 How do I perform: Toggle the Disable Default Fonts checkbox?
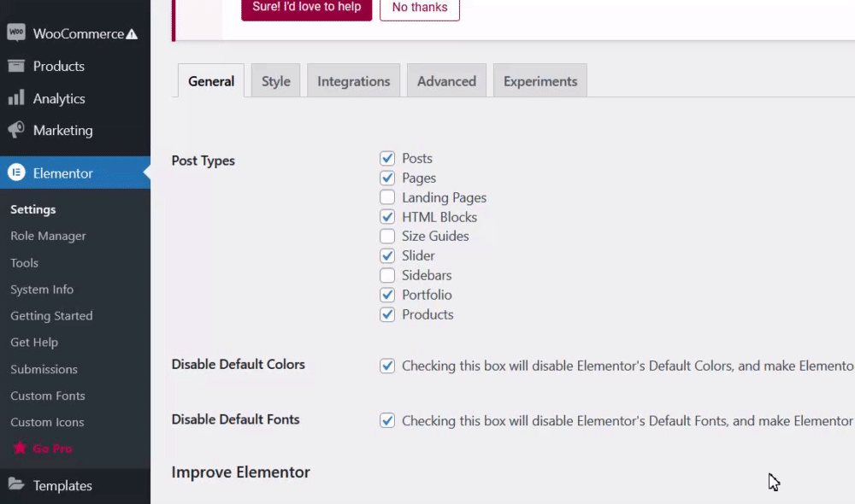[387, 420]
